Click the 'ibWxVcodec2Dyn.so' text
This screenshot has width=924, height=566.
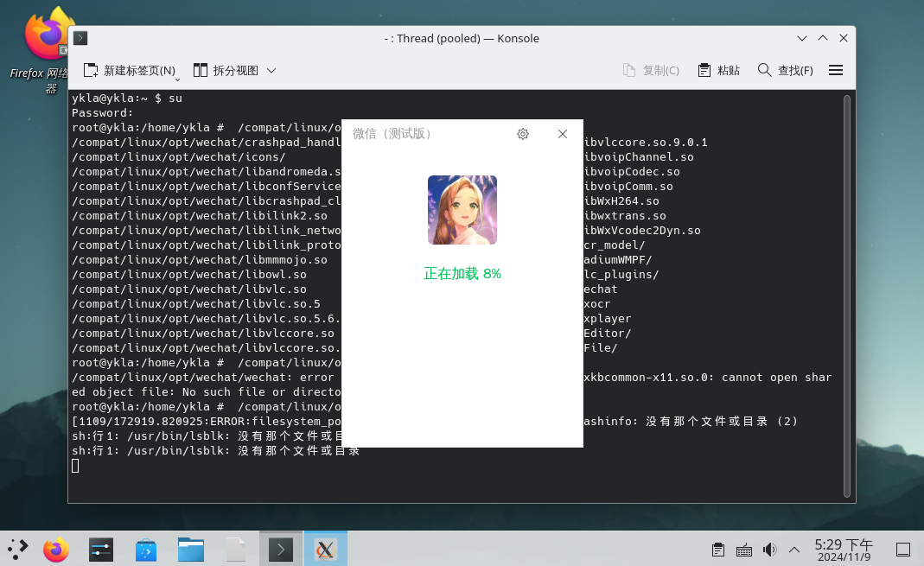(642, 231)
